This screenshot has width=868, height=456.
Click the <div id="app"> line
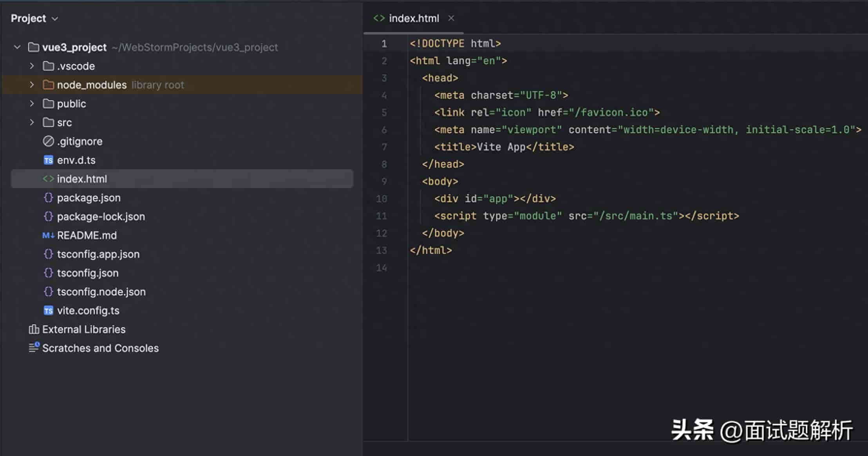coord(495,199)
